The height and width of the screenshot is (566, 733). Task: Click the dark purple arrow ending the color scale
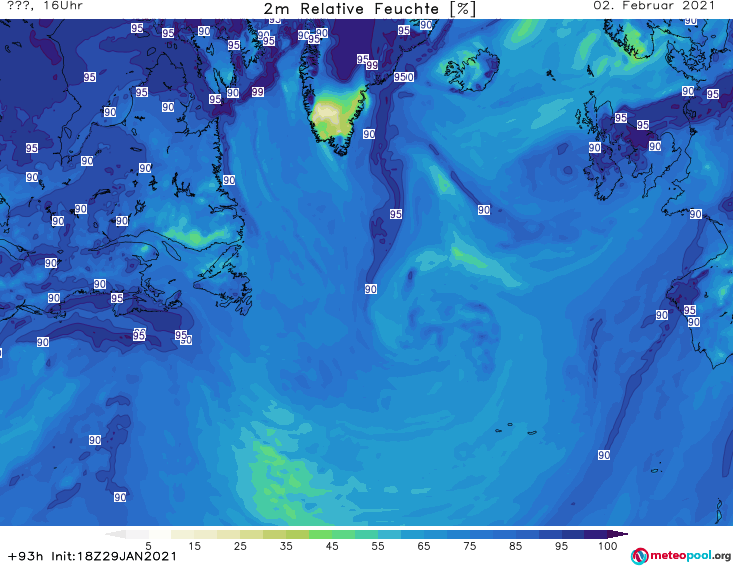tap(618, 534)
